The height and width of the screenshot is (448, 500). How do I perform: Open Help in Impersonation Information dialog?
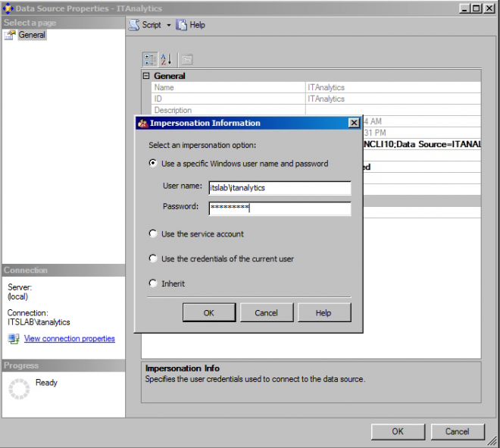click(324, 312)
